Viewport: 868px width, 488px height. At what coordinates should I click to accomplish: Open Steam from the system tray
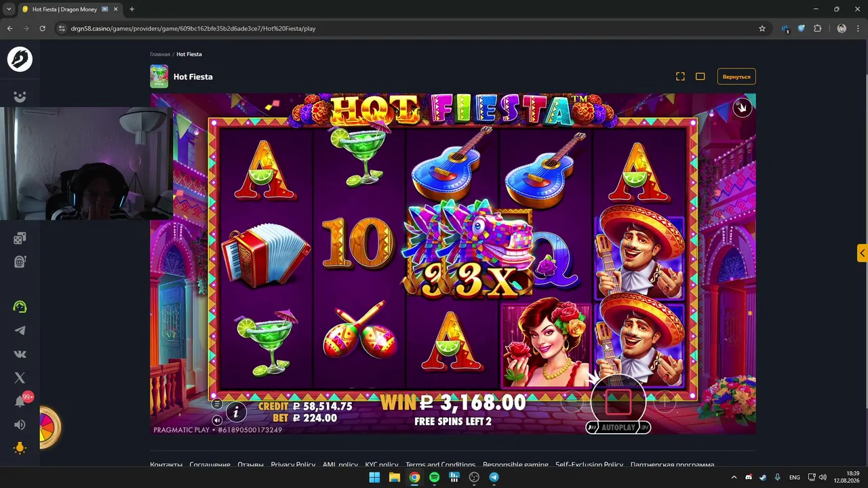point(763,477)
